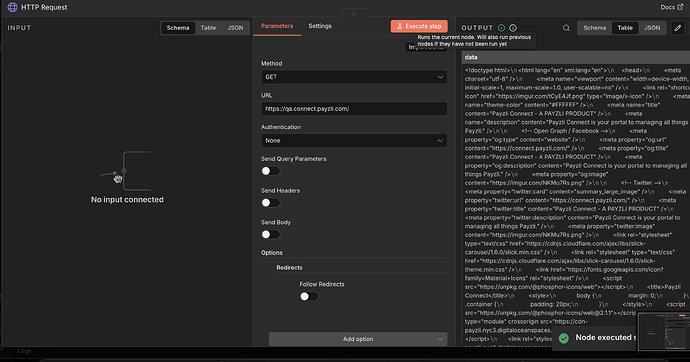Click the Node executed success check icon
The image size is (690, 362).
click(564, 338)
